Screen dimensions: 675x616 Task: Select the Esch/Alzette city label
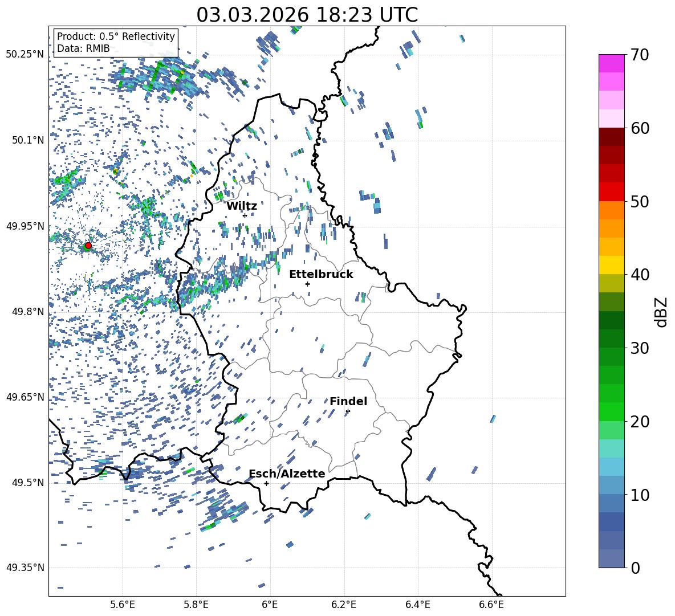click(287, 474)
